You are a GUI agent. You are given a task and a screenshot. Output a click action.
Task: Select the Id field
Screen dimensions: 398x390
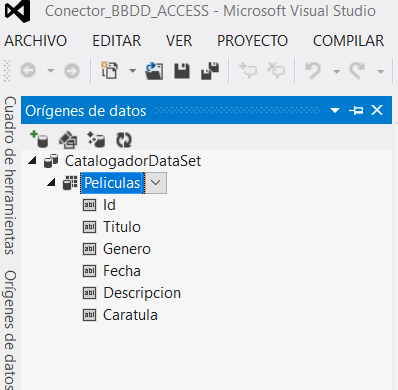tap(109, 205)
